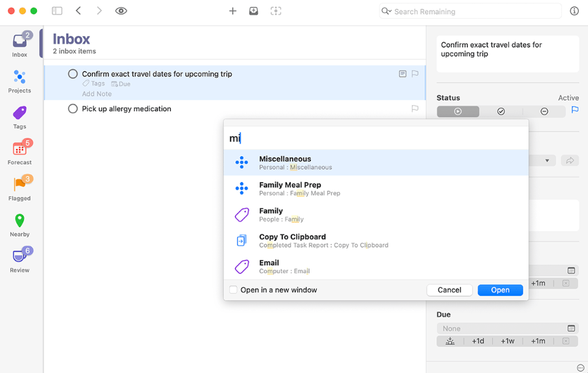Cancel the quick open dialog
This screenshot has width=588, height=373.
[x=449, y=290]
